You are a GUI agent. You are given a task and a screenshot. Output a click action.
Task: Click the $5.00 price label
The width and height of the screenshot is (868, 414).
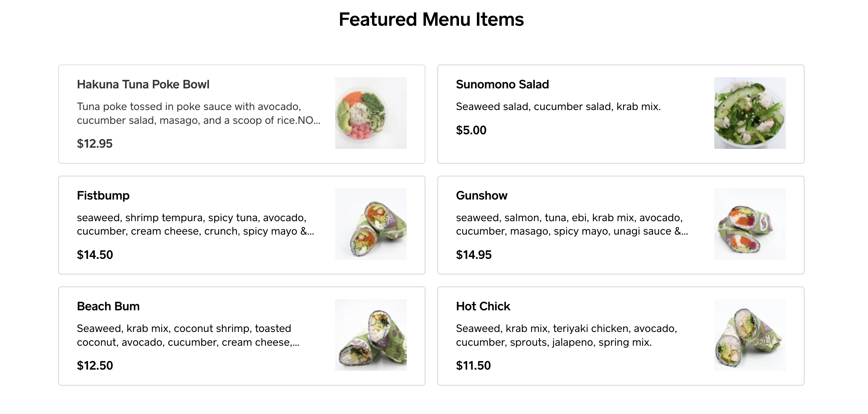coord(471,130)
